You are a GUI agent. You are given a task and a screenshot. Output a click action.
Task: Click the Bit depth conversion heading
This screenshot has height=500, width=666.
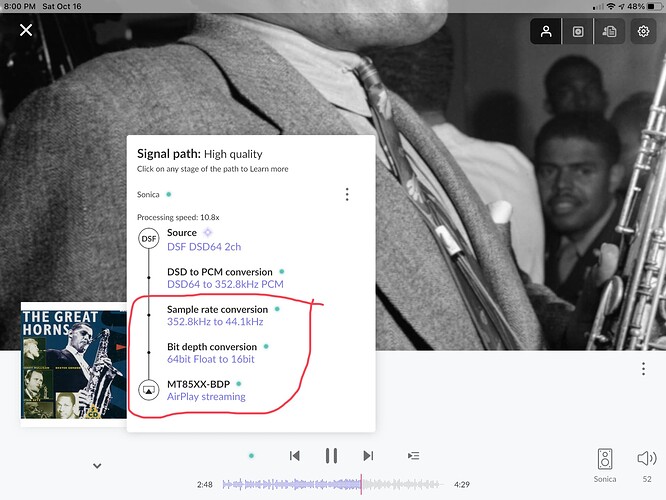[212, 347]
